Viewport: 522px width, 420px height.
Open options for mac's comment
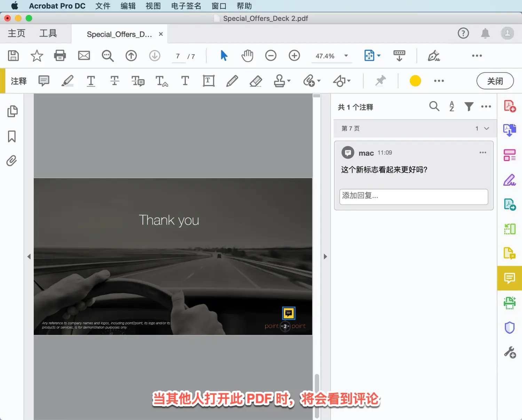pos(483,152)
